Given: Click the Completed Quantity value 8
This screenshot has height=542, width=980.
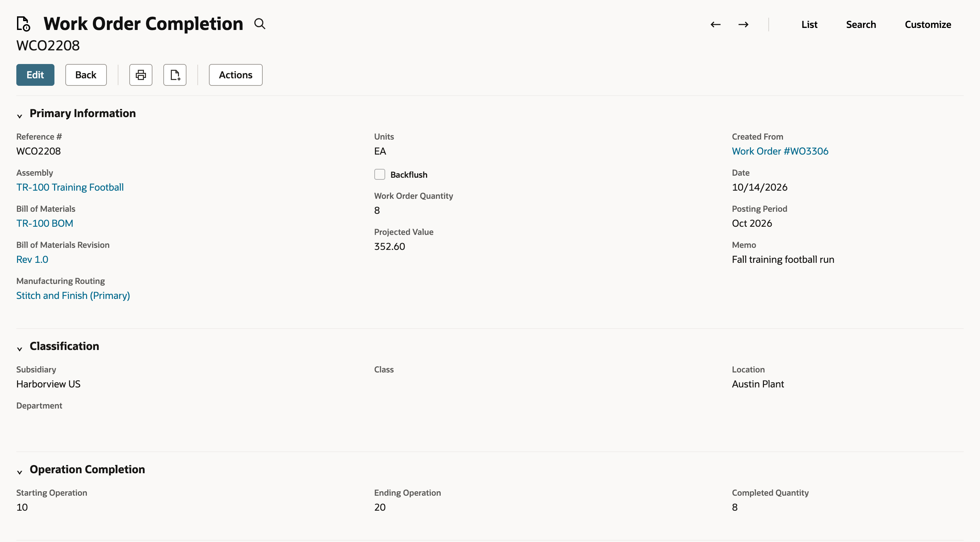Looking at the screenshot, I should click(735, 507).
